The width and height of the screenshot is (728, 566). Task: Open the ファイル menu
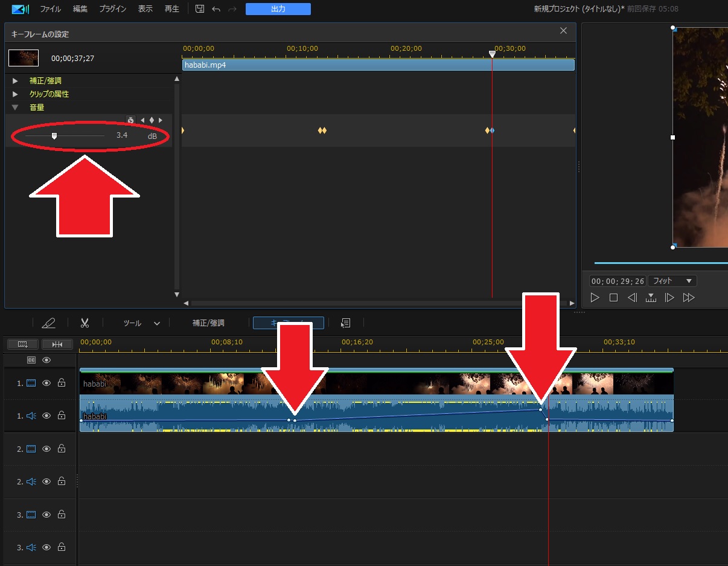click(50, 9)
